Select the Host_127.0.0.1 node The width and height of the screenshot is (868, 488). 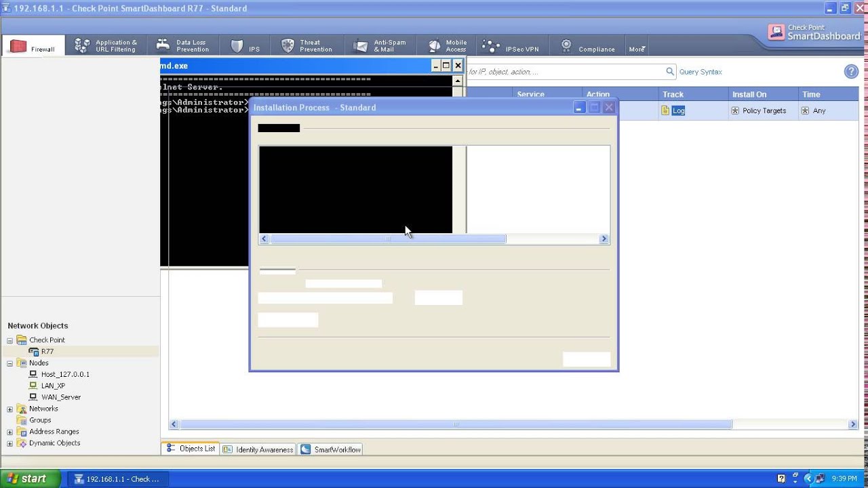point(65,374)
